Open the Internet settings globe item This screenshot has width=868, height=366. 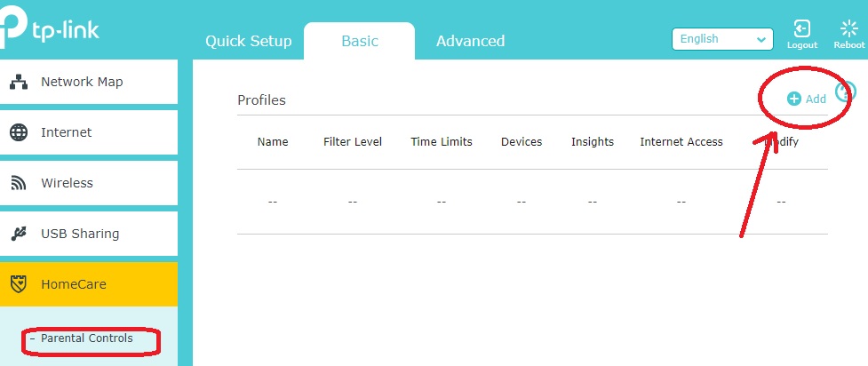[67, 132]
